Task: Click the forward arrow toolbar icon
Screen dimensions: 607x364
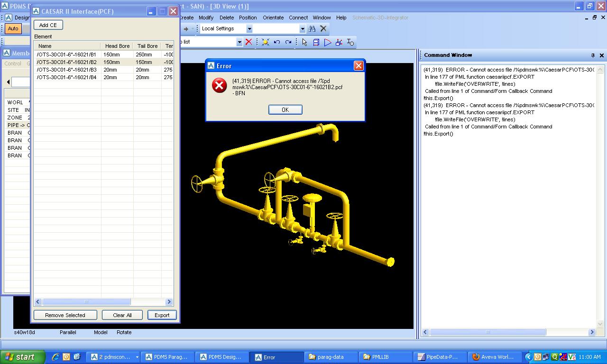Action: pyautogui.click(x=186, y=29)
